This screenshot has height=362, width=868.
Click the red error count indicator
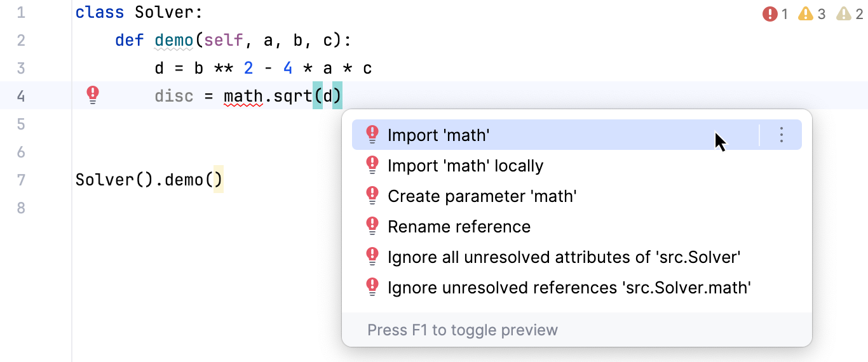pyautogui.click(x=775, y=14)
